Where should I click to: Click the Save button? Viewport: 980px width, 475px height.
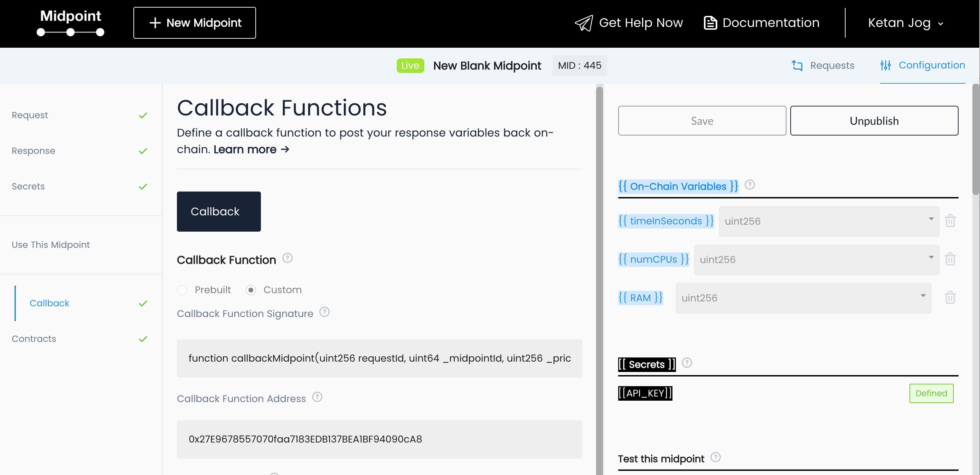tap(702, 121)
